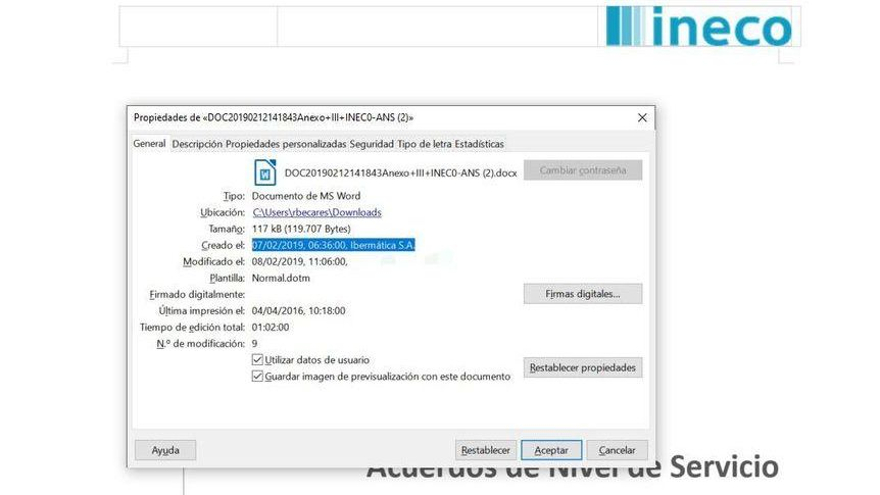Screen dimensions: 880x495
Task: Switch to the General tab
Action: [x=149, y=144]
